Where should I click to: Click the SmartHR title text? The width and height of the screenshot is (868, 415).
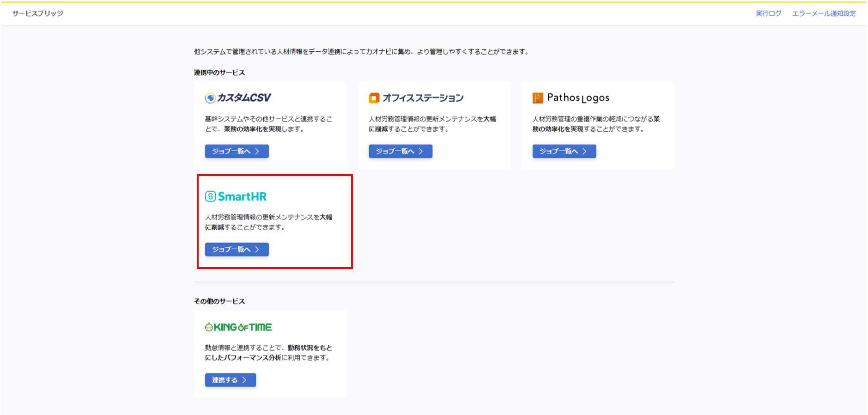pos(243,196)
